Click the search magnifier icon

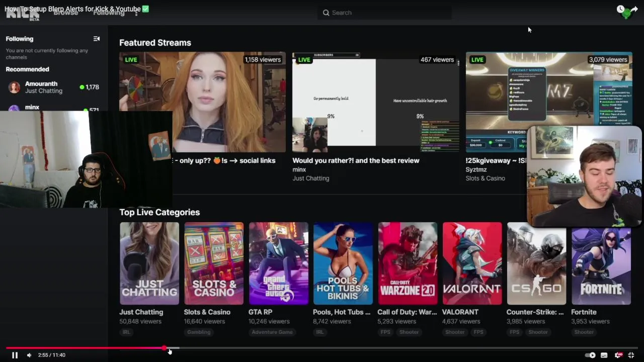point(326,13)
